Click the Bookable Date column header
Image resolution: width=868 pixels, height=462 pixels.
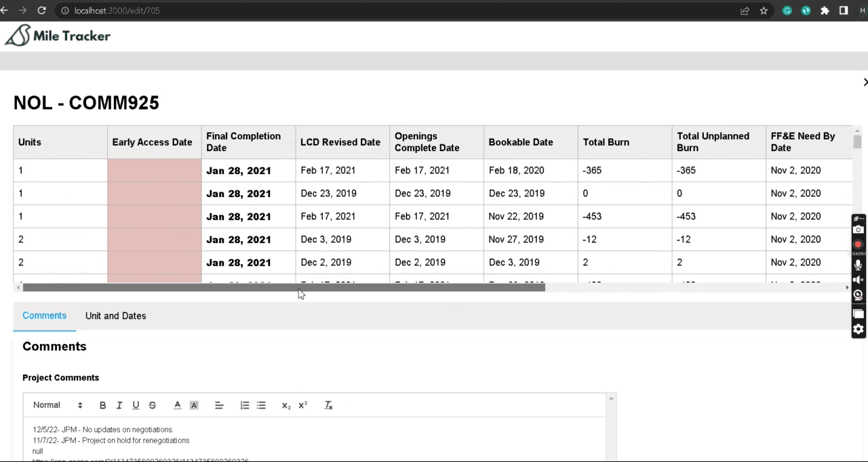pos(531,142)
